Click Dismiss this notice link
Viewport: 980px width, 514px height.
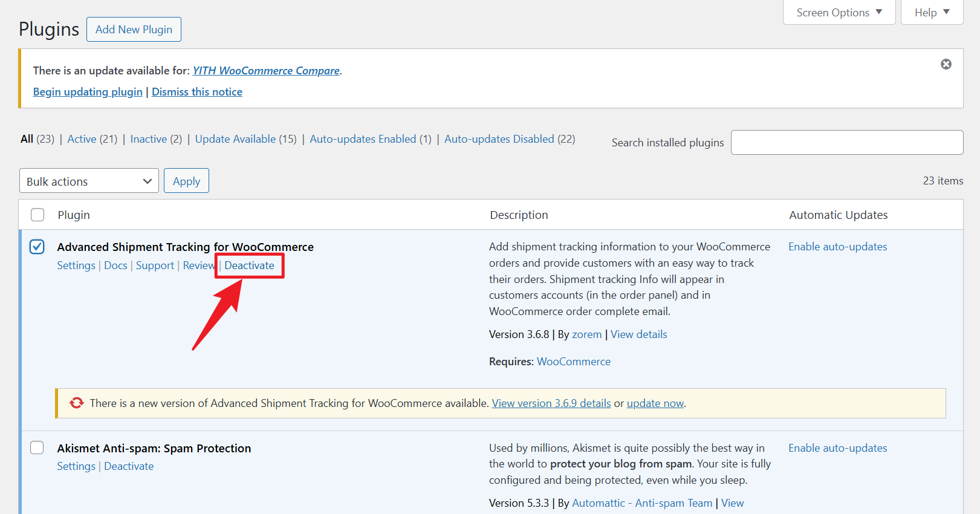pos(197,92)
